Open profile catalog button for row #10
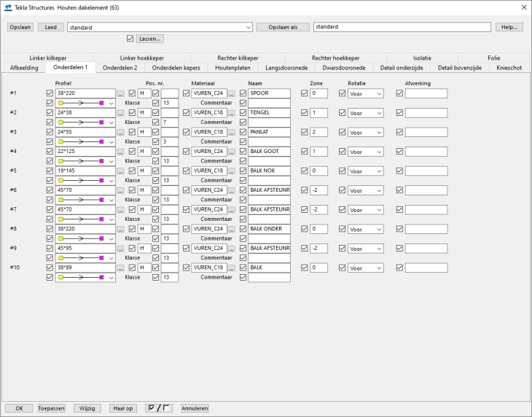This screenshot has height=417, width=532. click(121, 268)
